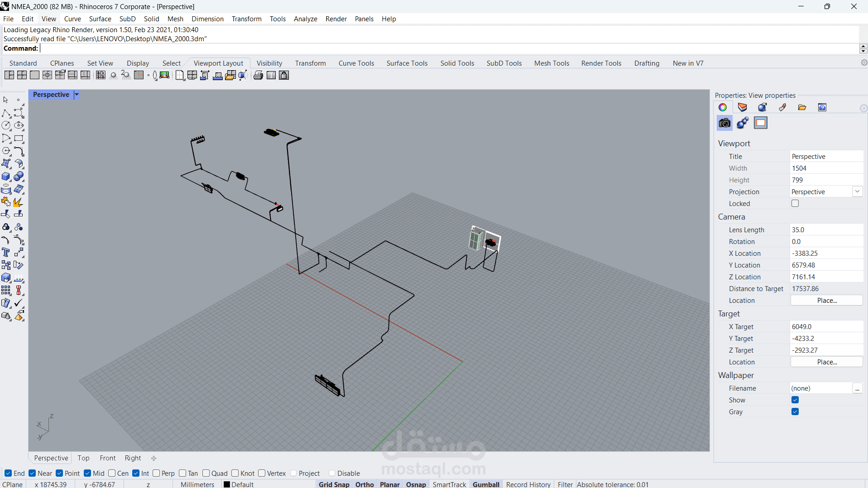Open the Layers tab icon in Properties

742,107
